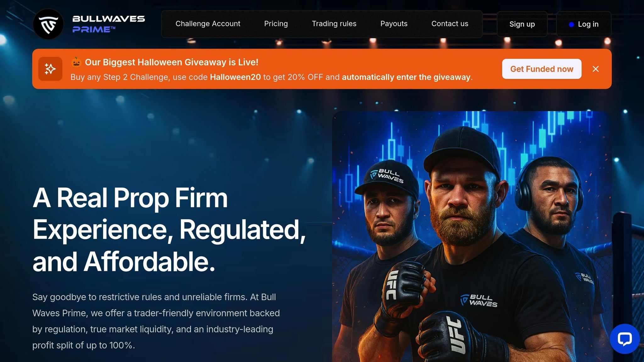Click the Log in button
The image size is (644, 362).
click(x=584, y=24)
